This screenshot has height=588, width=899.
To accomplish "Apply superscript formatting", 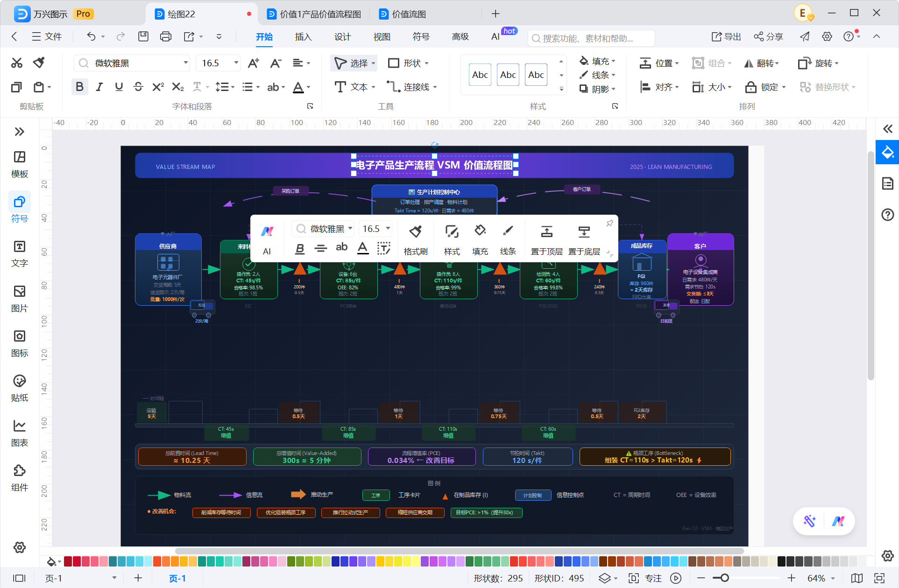I will 158,87.
